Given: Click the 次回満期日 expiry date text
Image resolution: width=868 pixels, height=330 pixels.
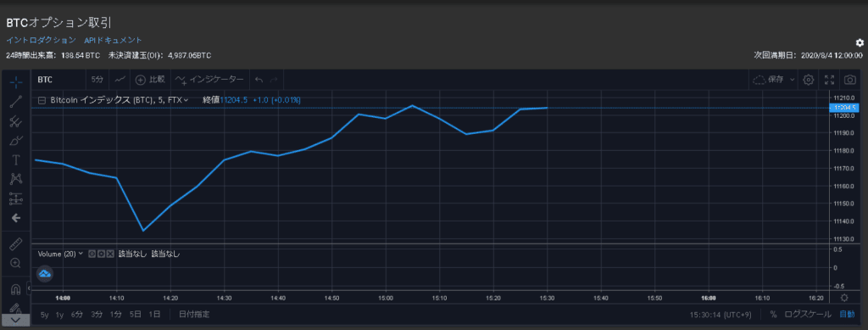Looking at the screenshot, I should pos(808,55).
